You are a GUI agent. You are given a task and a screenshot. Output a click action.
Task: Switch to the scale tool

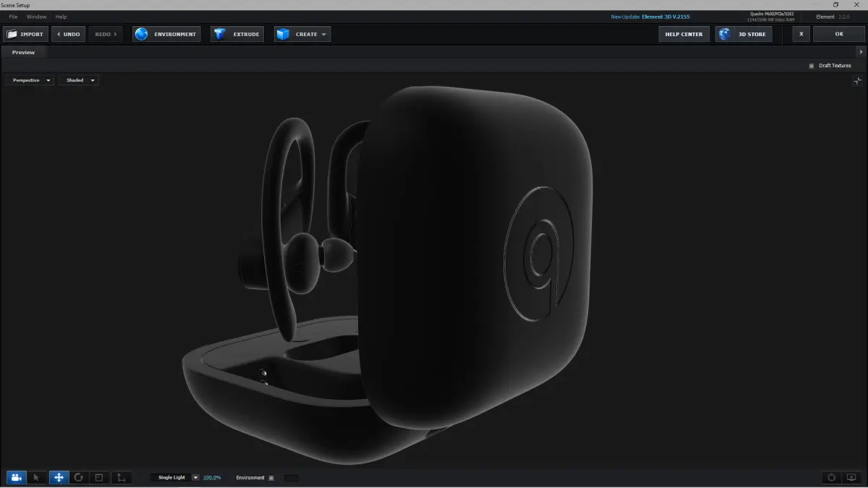[x=100, y=477]
